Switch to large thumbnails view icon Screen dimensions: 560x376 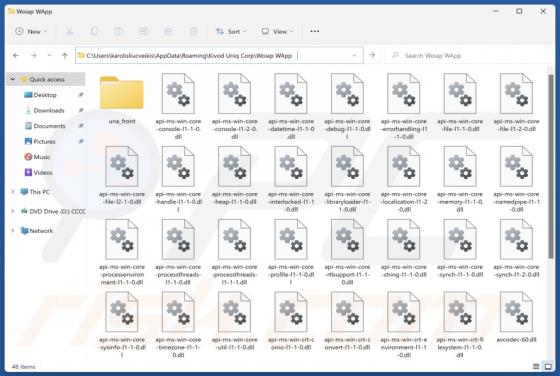pyautogui.click(x=548, y=366)
